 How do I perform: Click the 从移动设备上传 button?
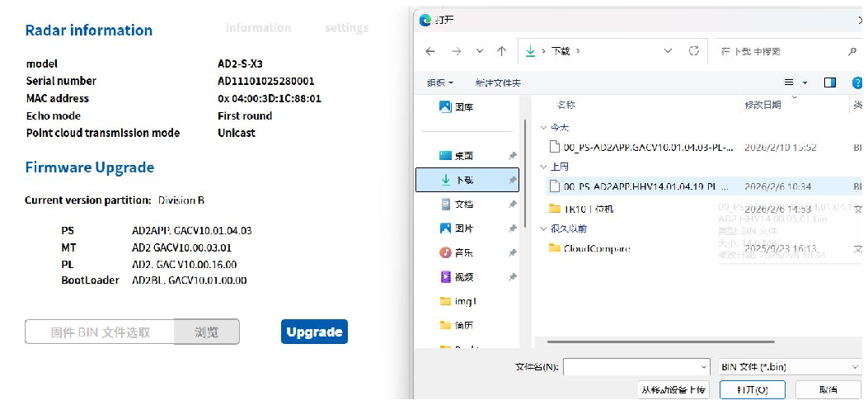click(x=673, y=389)
